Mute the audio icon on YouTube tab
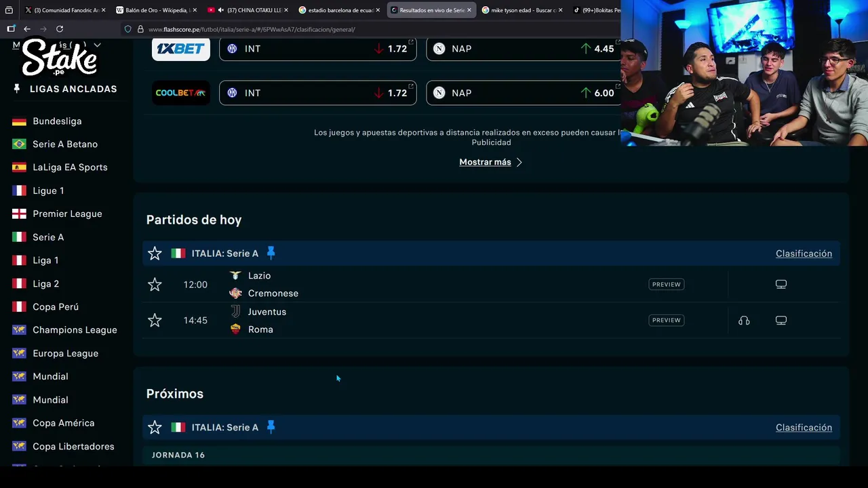868x488 pixels. 221,10
